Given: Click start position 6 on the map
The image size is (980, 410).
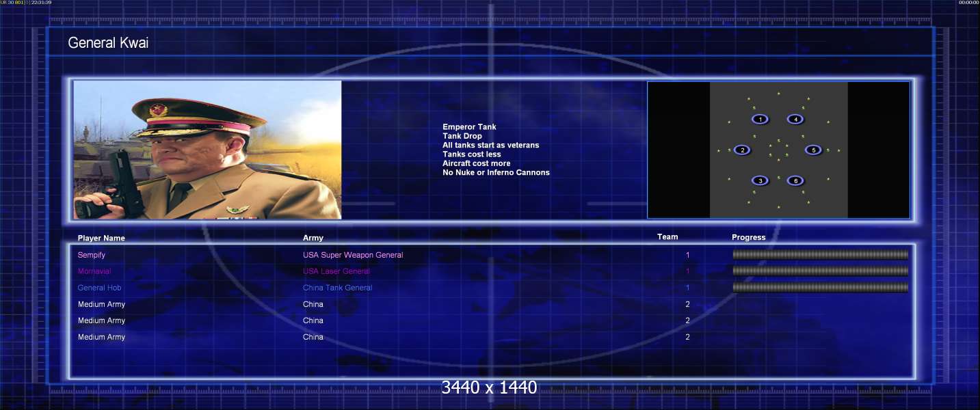Looking at the screenshot, I should tap(795, 180).
